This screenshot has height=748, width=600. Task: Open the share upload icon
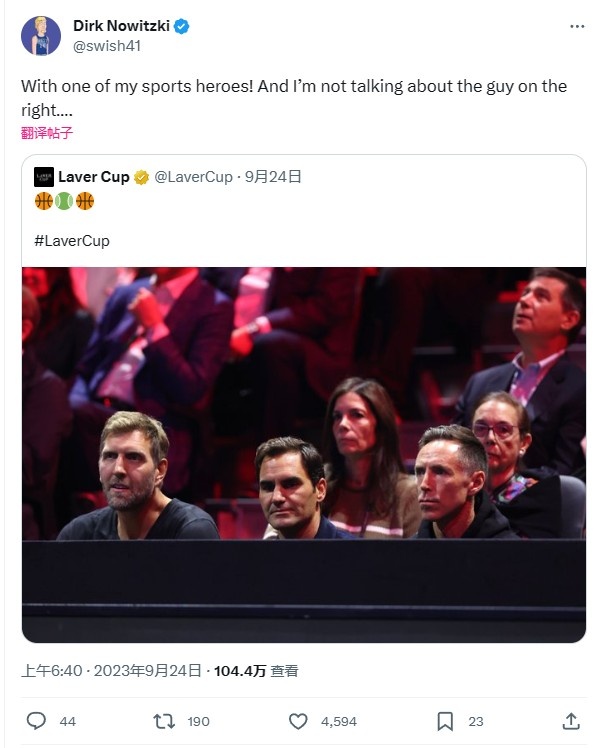point(570,721)
